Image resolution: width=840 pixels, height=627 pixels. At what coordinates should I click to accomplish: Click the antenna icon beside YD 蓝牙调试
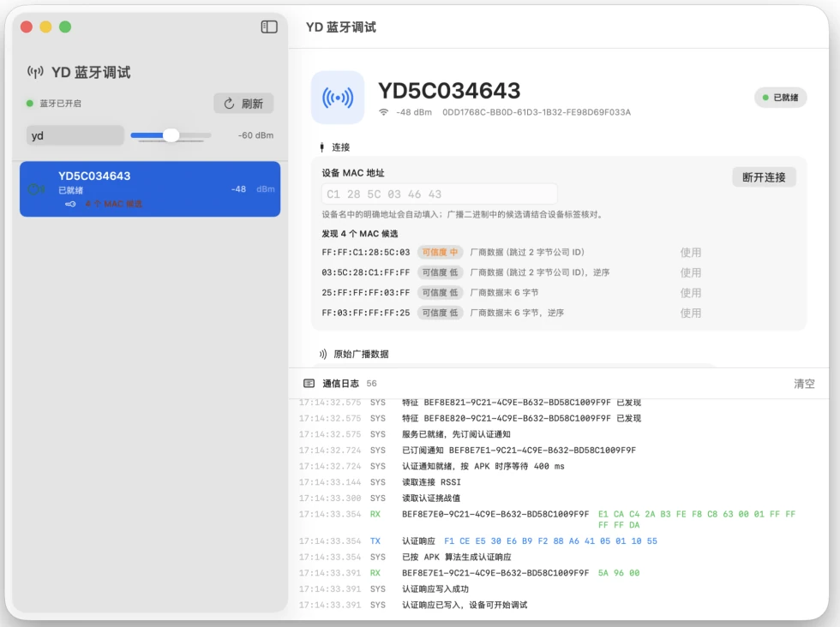35,72
